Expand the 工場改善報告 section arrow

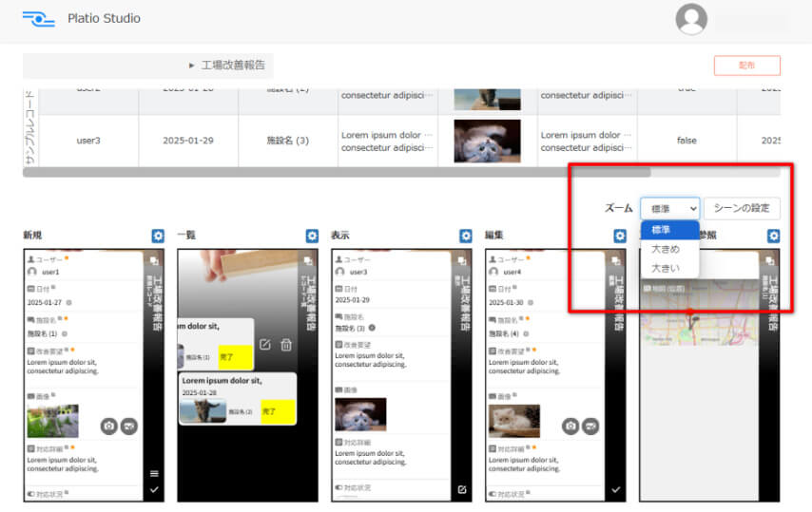[191, 66]
